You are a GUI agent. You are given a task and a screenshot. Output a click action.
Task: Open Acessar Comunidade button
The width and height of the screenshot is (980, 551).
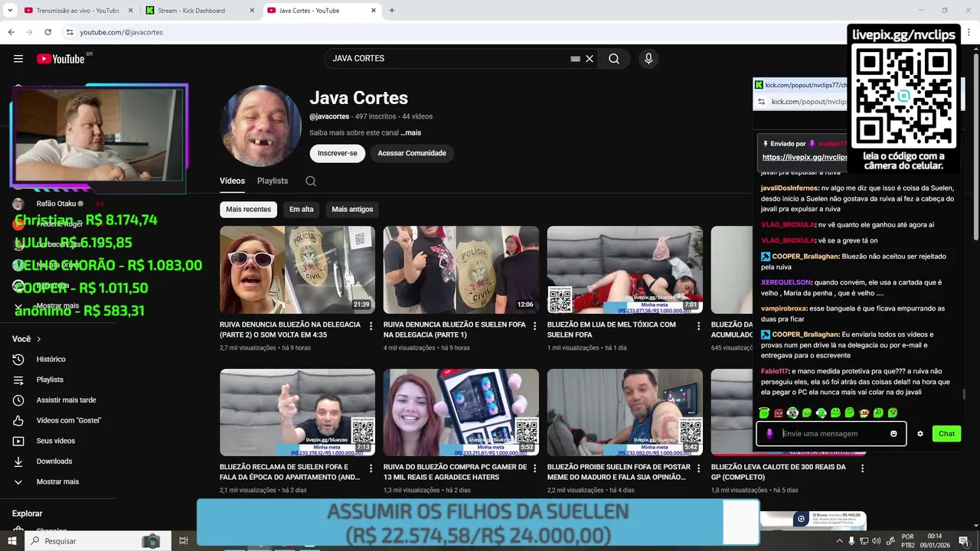tap(412, 153)
